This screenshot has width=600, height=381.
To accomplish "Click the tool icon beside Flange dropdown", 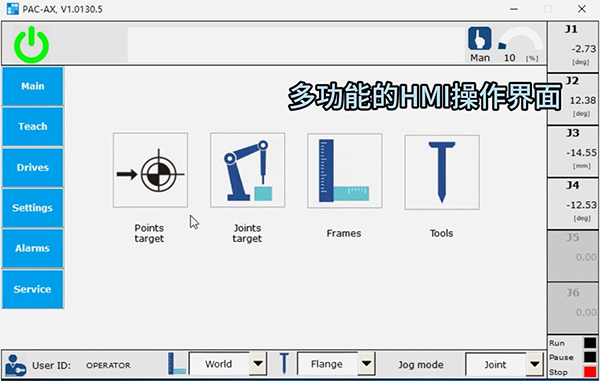I will click(284, 363).
